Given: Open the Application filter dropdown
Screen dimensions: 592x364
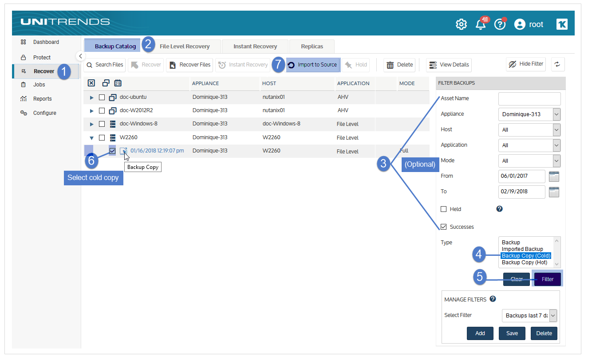Looking at the screenshot, I should (x=529, y=145).
